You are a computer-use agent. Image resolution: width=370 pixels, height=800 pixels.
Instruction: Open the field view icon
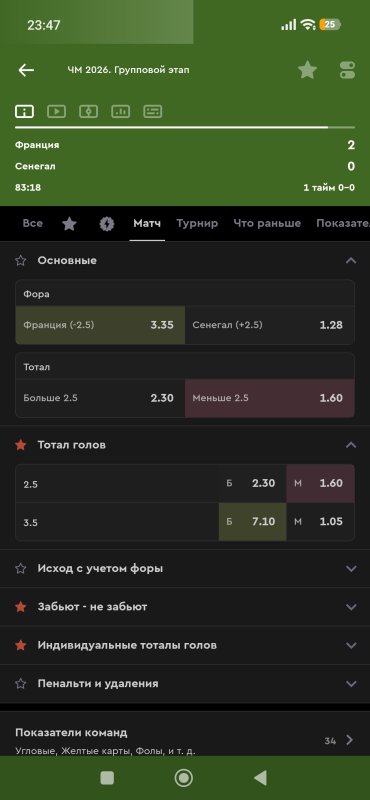(88, 111)
